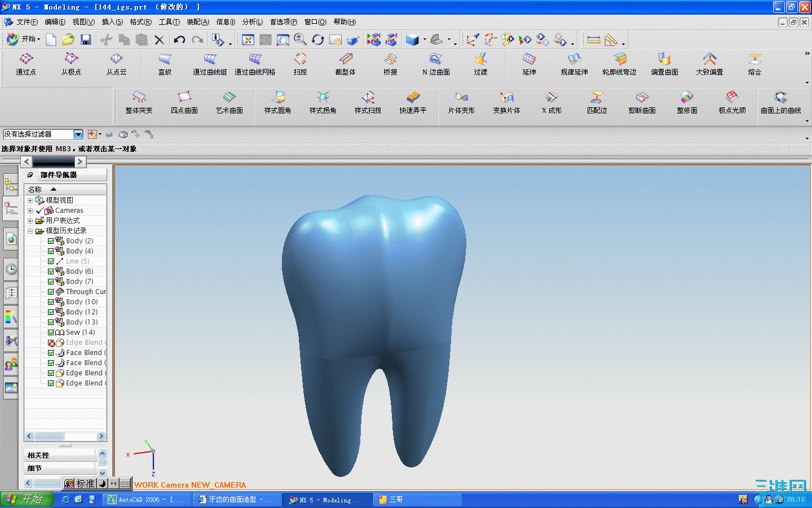812x508 pixels.
Task: Open the 快速弄平 (quick flatten) tool
Action: [413, 103]
